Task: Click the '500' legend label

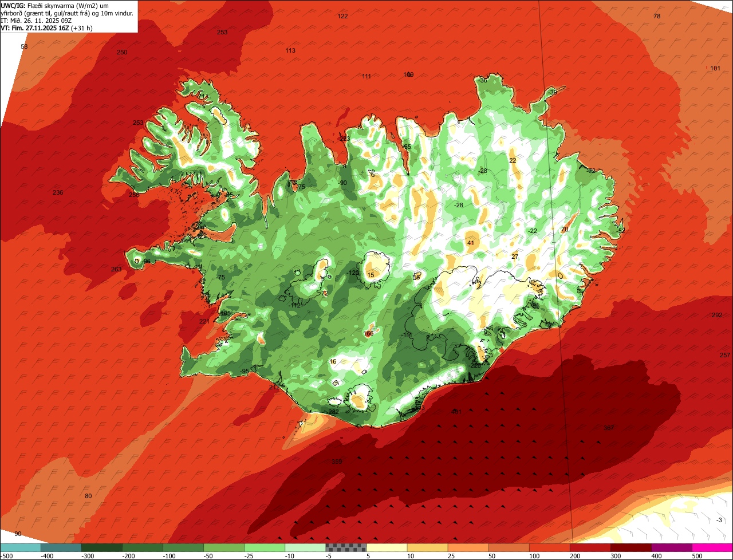Action: (697, 556)
